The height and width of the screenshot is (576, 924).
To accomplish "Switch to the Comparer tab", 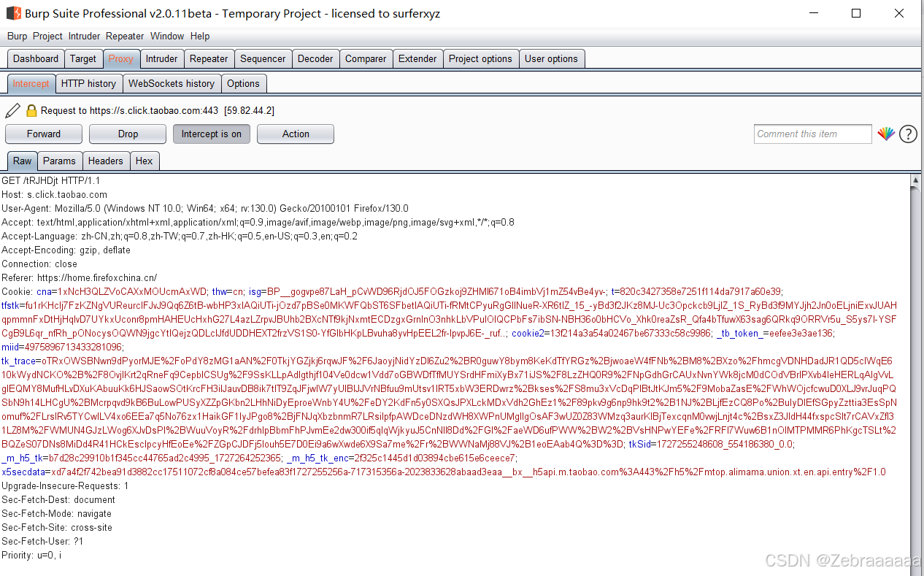I will tap(366, 58).
